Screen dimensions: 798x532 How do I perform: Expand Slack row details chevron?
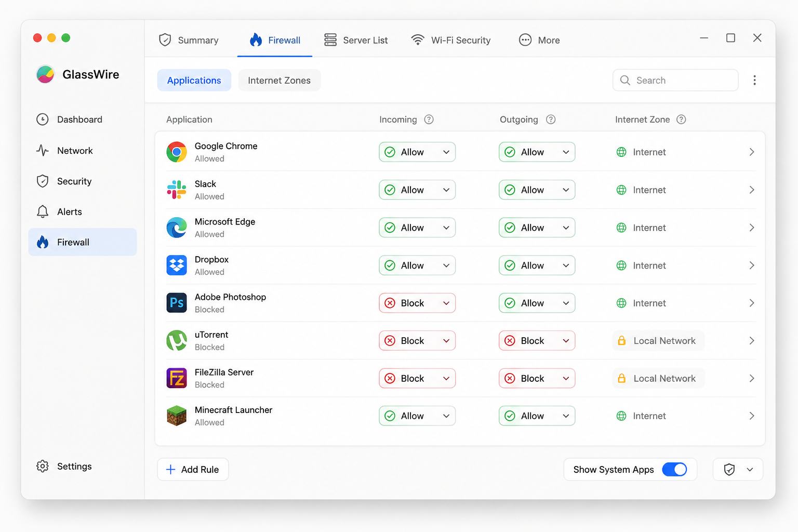click(752, 190)
